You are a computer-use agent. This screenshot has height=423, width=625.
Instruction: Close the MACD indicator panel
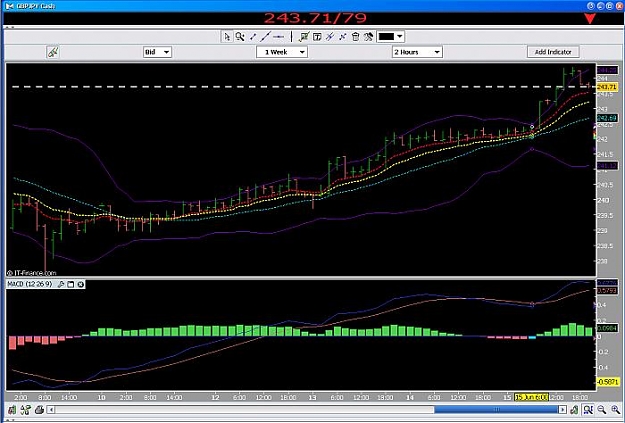coord(81,284)
